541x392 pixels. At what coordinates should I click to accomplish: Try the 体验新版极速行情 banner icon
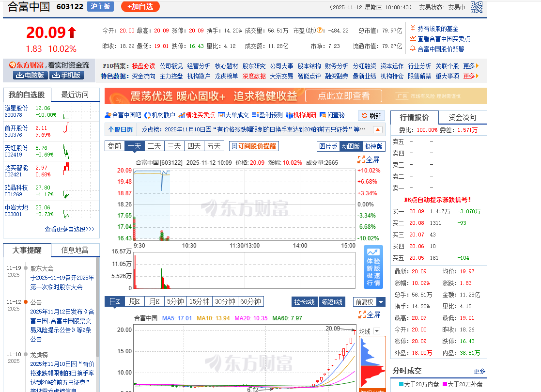(373, 267)
